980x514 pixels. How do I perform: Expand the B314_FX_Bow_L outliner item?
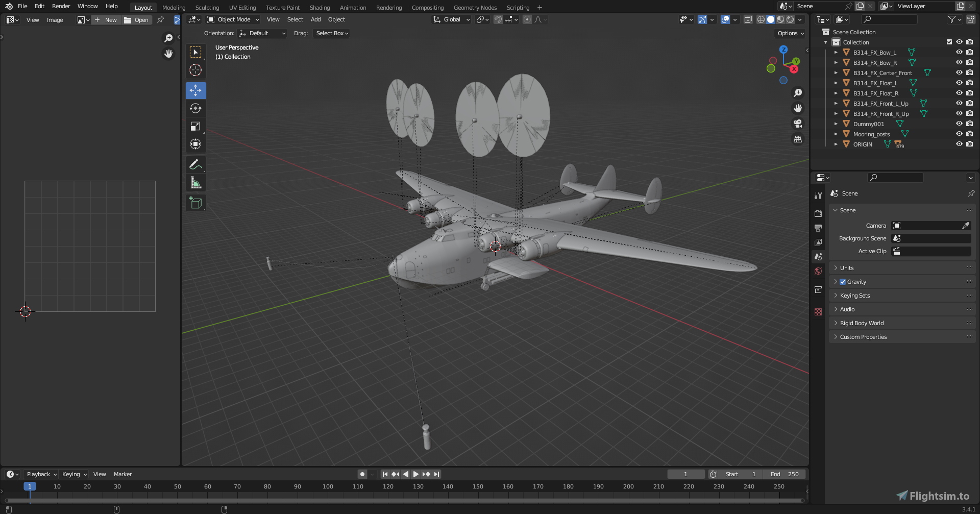coord(836,52)
